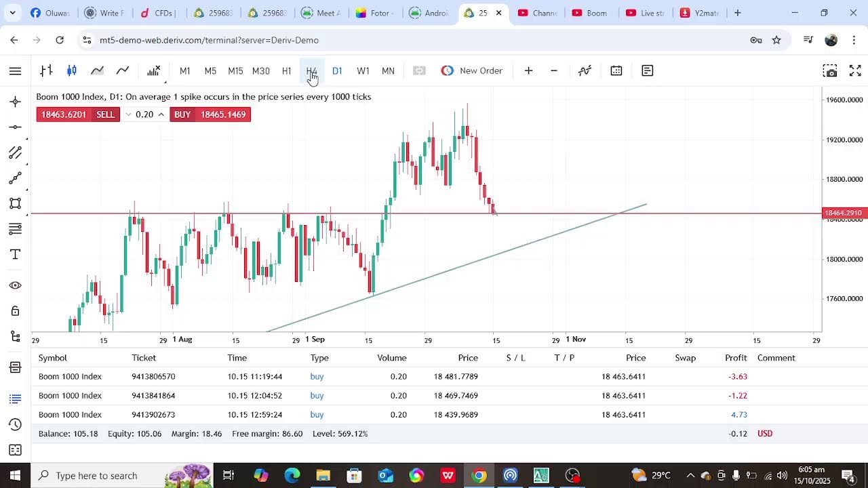Increase lot volume with up chevron

[161, 115]
